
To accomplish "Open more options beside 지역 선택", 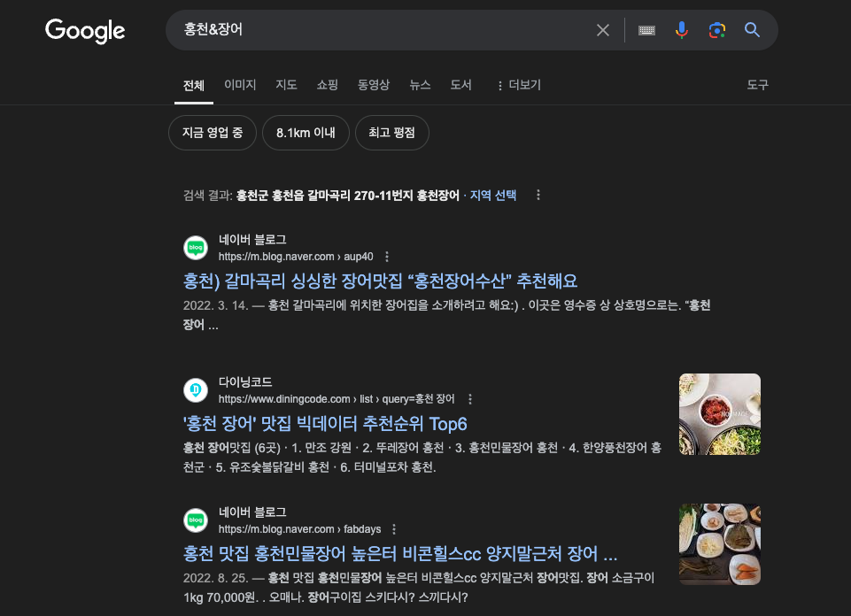I will 538,195.
